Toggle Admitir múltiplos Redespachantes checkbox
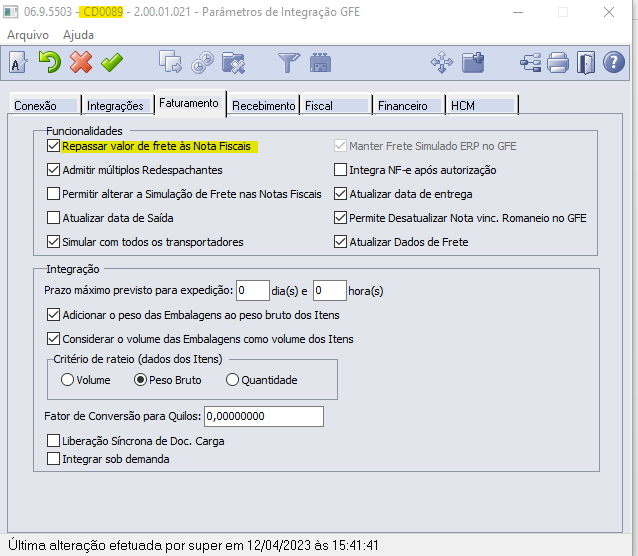This screenshot has height=556, width=638. tap(53, 170)
